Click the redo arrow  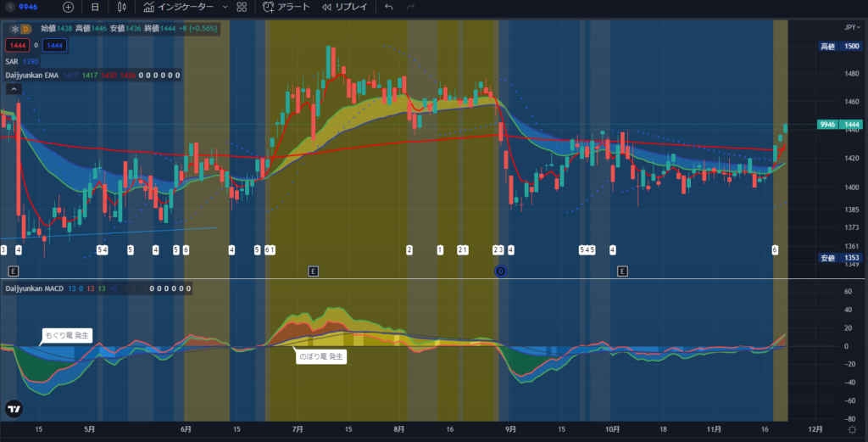pyautogui.click(x=411, y=7)
